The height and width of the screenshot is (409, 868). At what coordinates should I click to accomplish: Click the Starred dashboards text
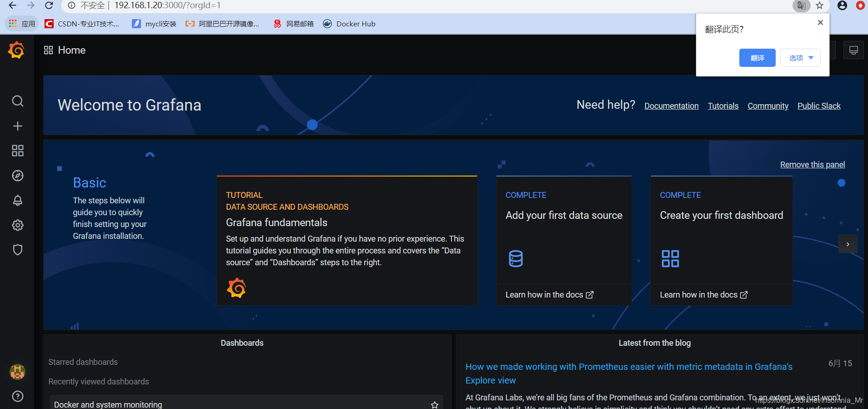point(83,362)
